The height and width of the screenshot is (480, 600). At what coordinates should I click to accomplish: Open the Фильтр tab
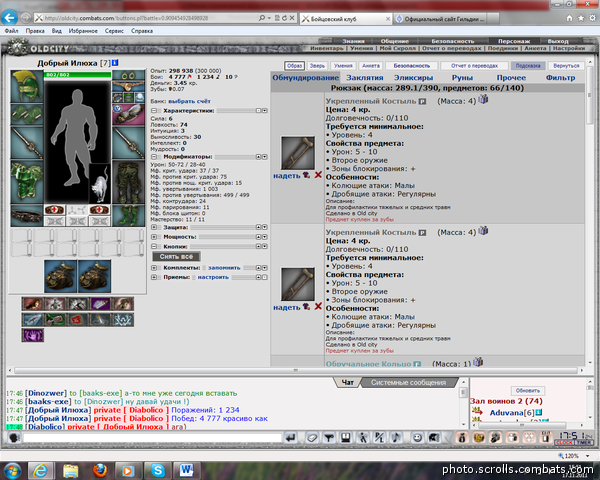(x=560, y=78)
